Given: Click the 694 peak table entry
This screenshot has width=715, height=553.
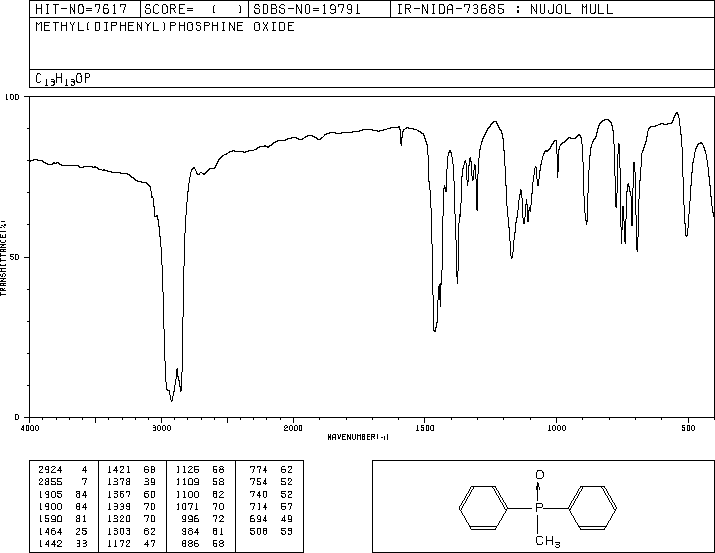Looking at the screenshot, I should coord(259,519).
